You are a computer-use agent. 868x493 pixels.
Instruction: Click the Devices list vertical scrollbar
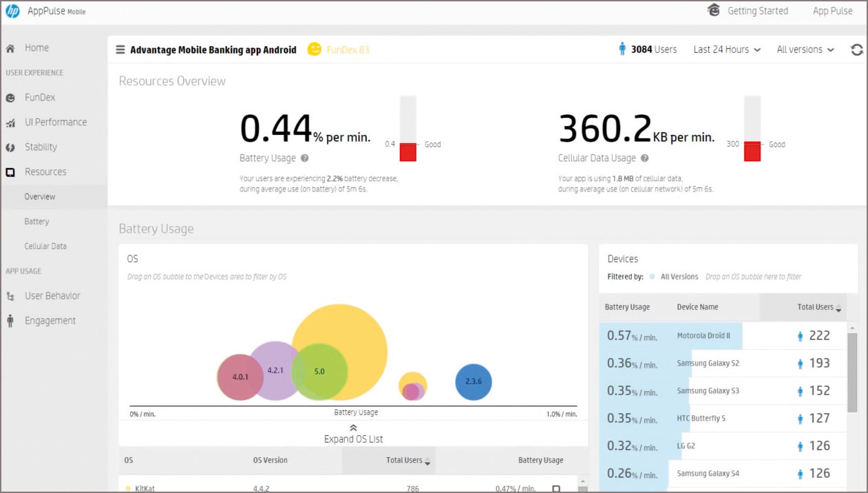852,372
